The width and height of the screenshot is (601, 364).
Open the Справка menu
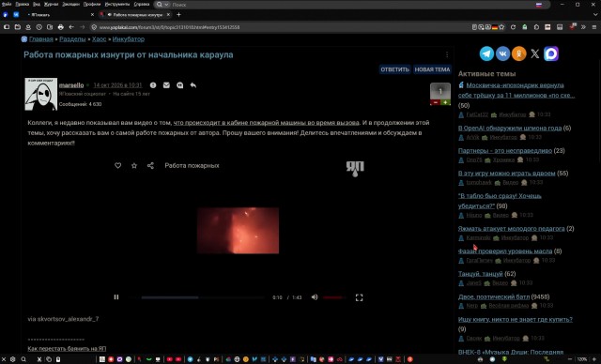(142, 4)
